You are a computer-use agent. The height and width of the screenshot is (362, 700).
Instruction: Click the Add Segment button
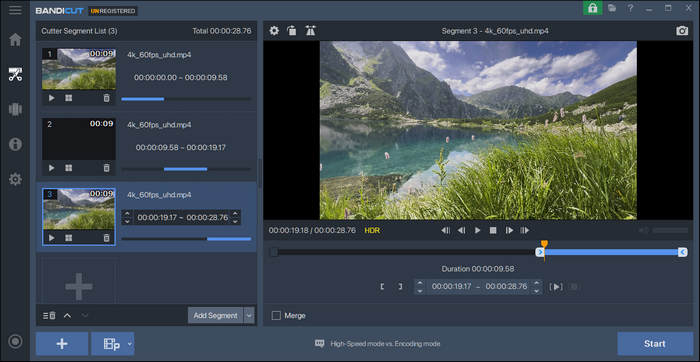(x=216, y=316)
